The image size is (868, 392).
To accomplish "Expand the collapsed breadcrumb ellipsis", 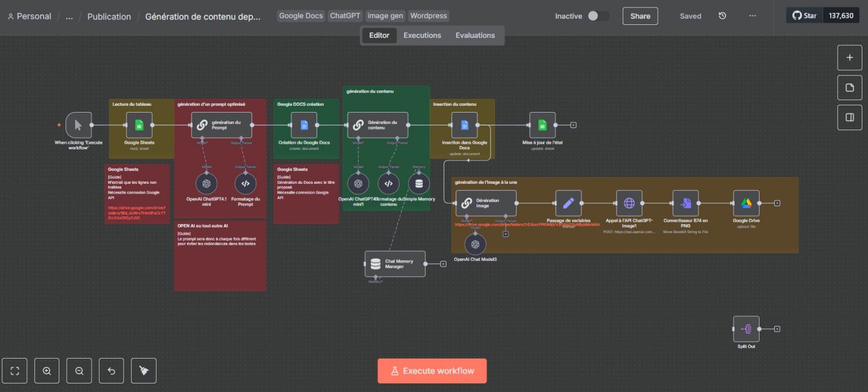I will tap(68, 16).
